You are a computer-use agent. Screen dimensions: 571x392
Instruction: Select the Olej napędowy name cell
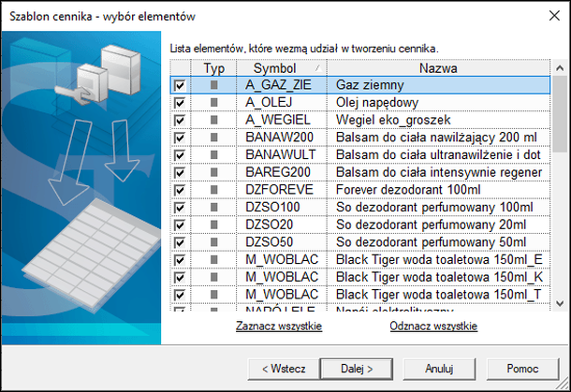pyautogui.click(x=437, y=102)
